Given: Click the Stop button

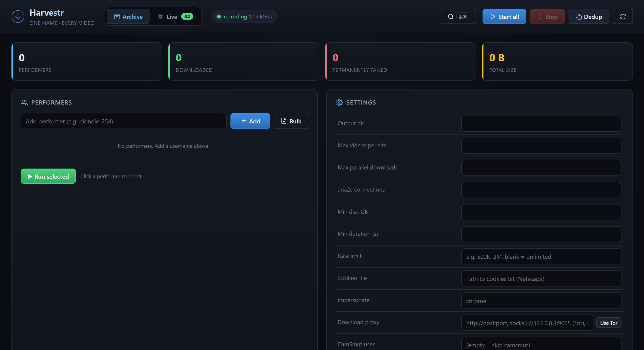Looking at the screenshot, I should 547,17.
